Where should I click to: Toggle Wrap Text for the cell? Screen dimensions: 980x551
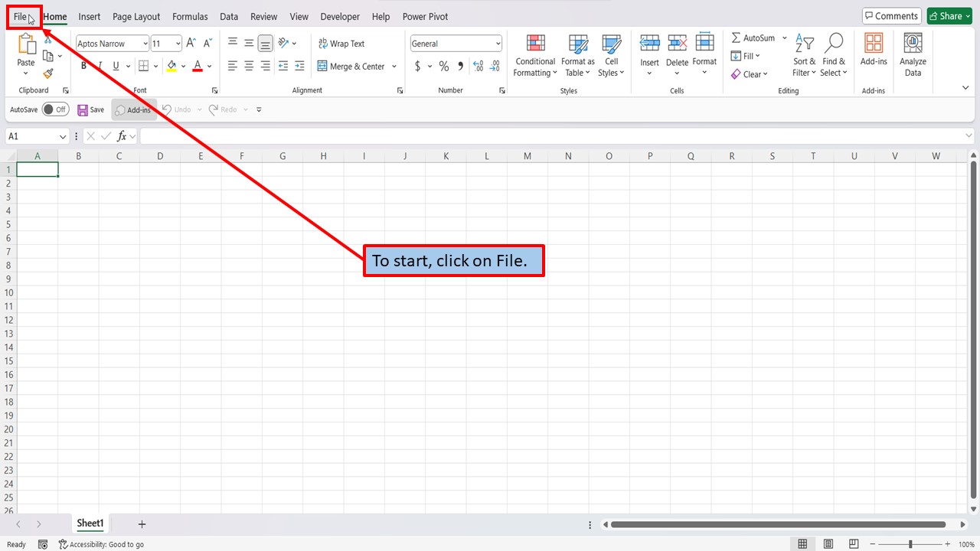(x=341, y=44)
